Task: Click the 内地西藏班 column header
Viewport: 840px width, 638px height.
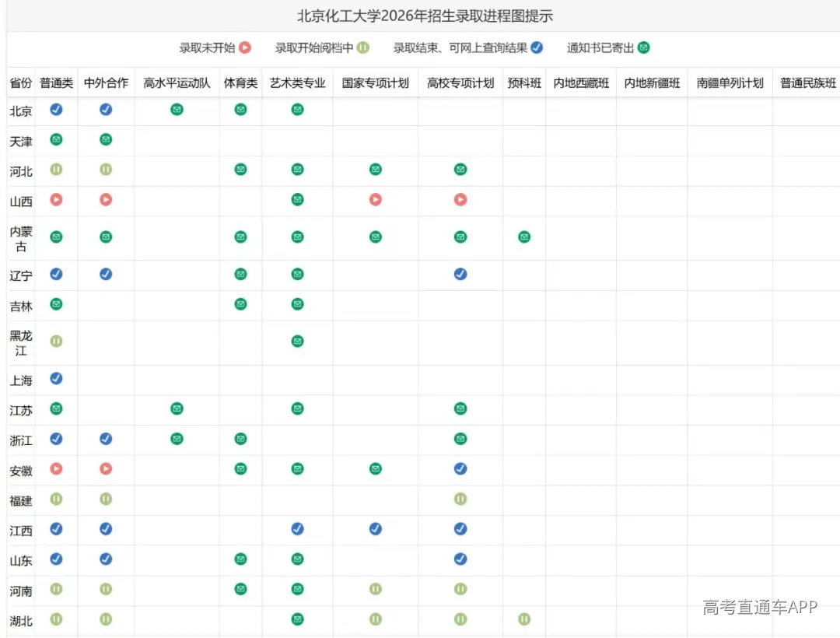Action: click(x=581, y=83)
